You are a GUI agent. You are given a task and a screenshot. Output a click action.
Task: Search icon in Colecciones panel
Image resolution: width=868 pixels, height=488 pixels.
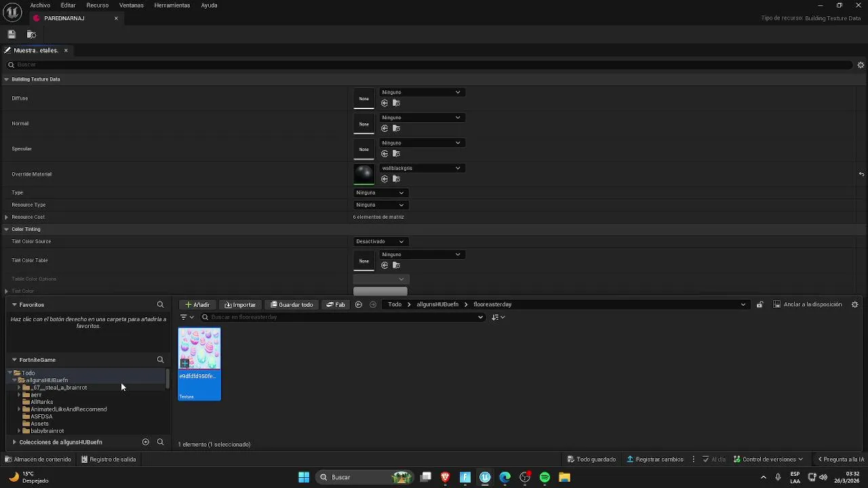pyautogui.click(x=160, y=442)
